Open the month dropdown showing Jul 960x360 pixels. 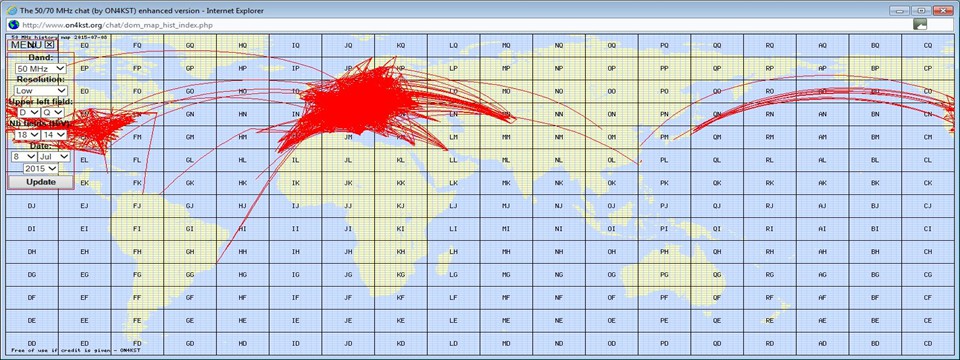[x=54, y=157]
